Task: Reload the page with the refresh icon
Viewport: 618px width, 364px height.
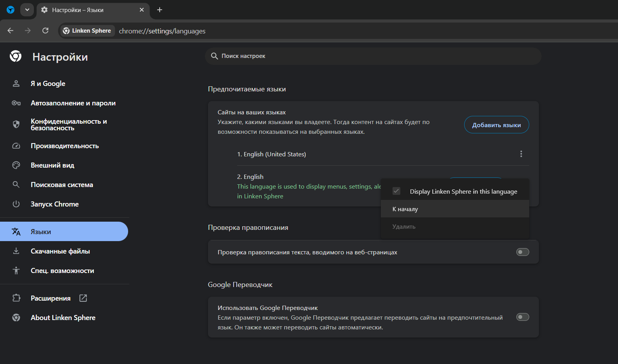Action: 46,31
